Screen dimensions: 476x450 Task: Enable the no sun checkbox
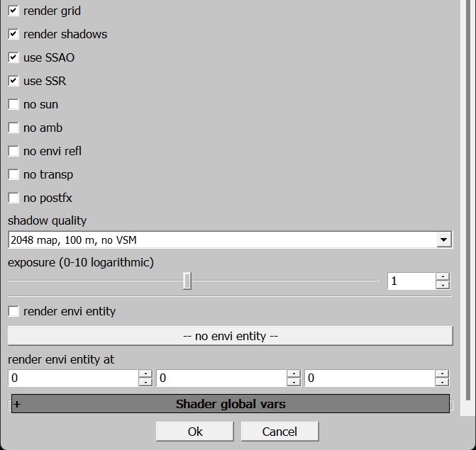click(x=13, y=104)
